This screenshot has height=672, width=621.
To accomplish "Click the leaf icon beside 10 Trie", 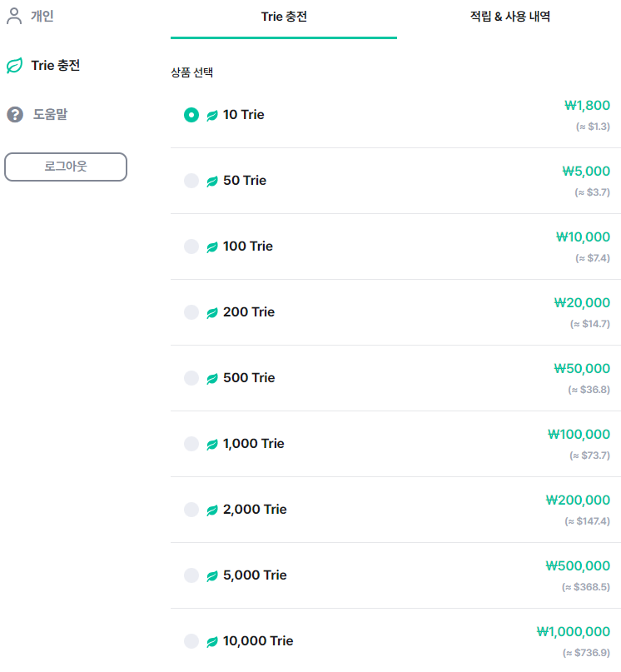I will [x=211, y=115].
